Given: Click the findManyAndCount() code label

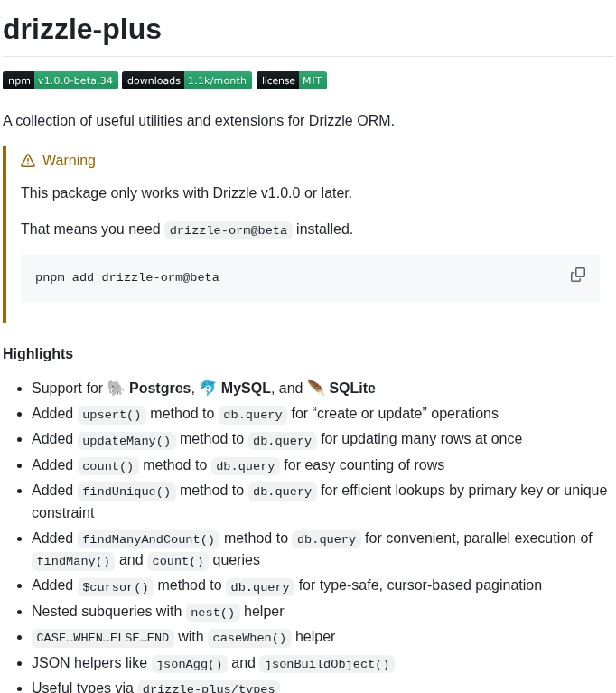Looking at the screenshot, I should coord(148,539).
